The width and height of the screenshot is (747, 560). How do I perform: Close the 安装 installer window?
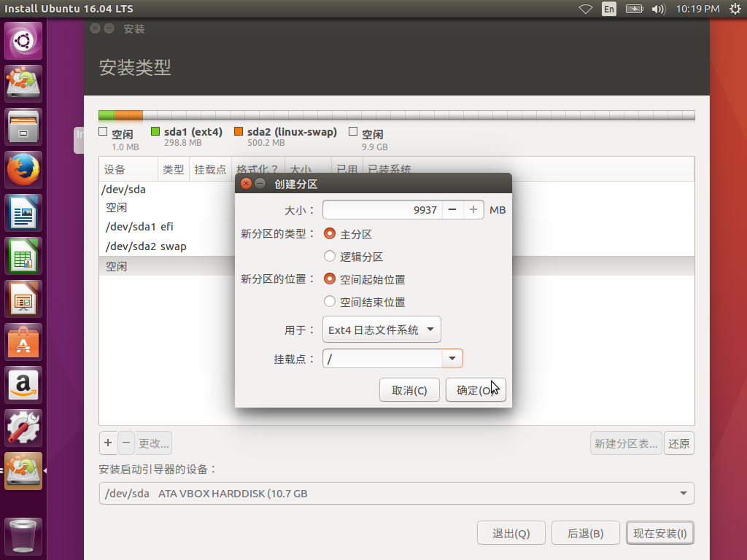[x=96, y=28]
